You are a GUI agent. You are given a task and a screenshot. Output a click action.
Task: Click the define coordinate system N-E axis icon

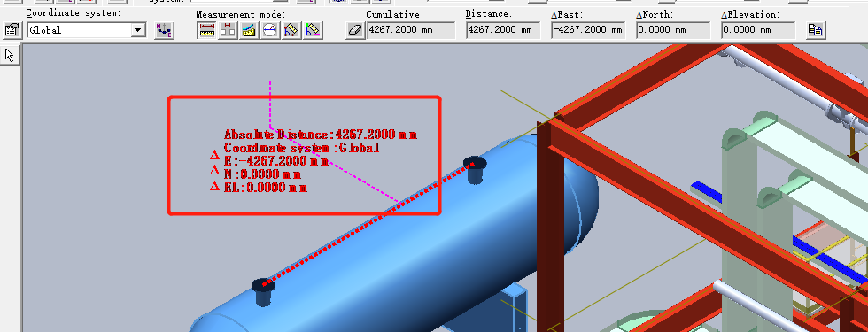164,30
